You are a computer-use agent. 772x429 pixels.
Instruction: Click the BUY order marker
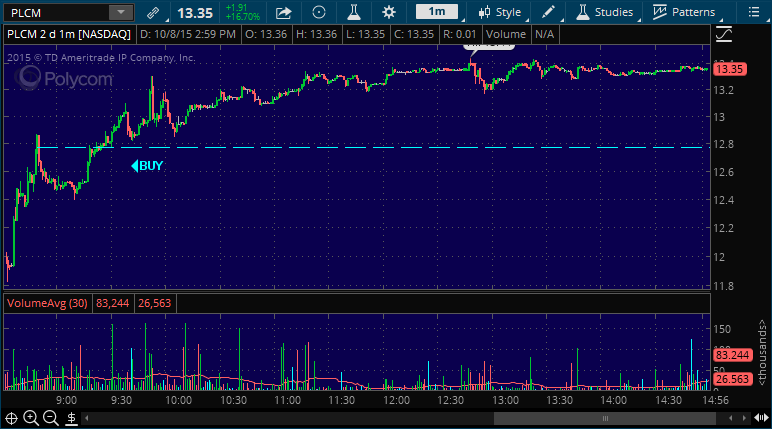(148, 166)
